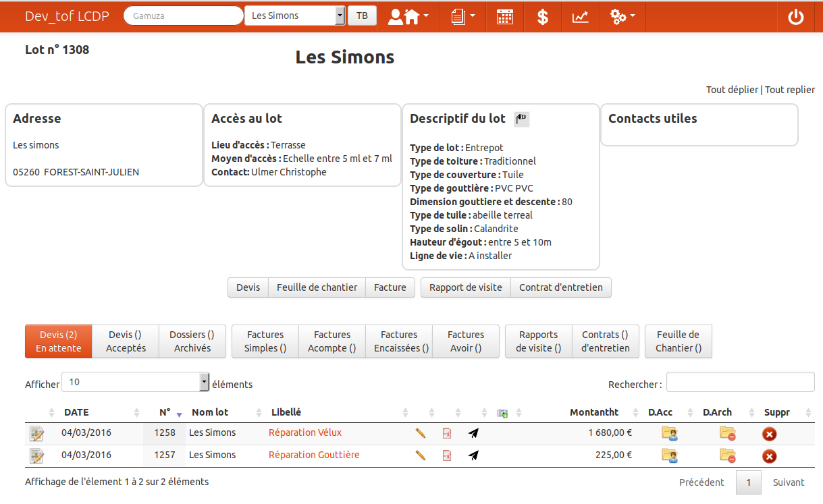823x504 pixels.
Task: Select the Factures Encaissées tab
Action: [x=398, y=341]
